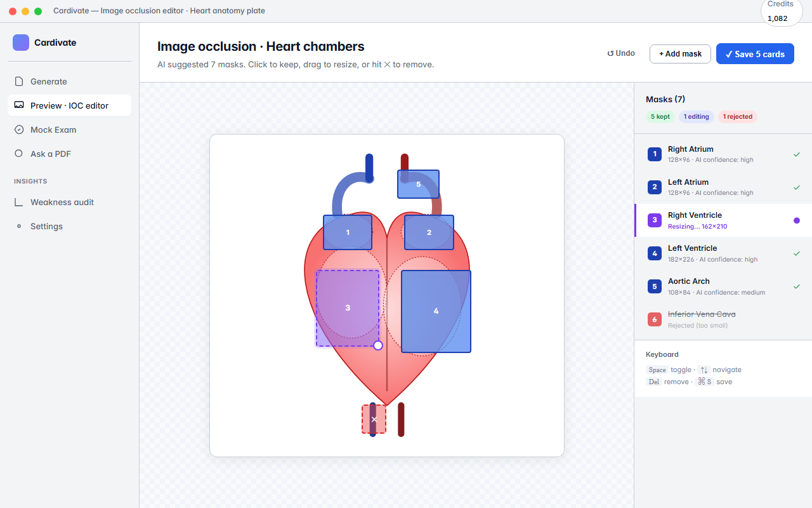The width and height of the screenshot is (812, 508).
Task: Click the Preview IOC editor image icon
Action: pos(19,105)
